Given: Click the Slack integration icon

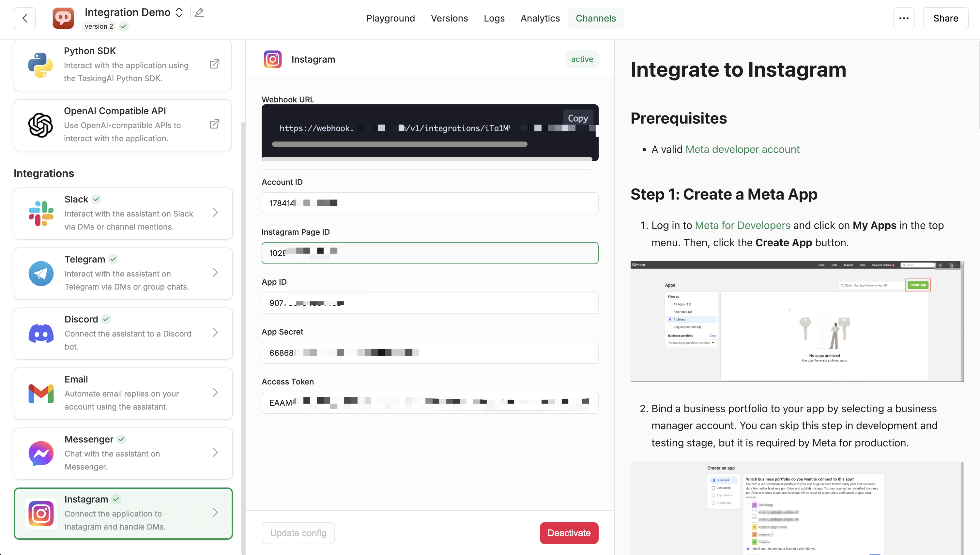Looking at the screenshot, I should click(40, 213).
